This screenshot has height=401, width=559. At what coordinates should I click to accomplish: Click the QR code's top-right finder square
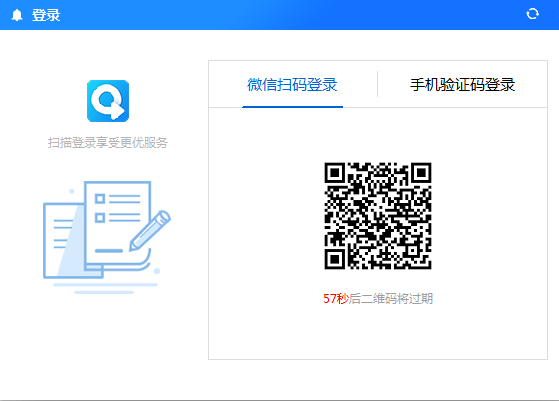[421, 173]
